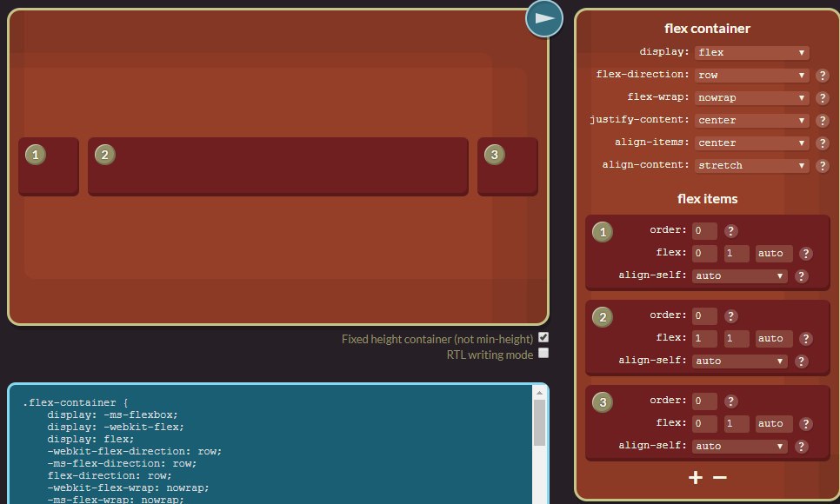Viewport: 840px width, 504px height.
Task: Click flex-shrink input of item 1
Action: click(x=736, y=254)
